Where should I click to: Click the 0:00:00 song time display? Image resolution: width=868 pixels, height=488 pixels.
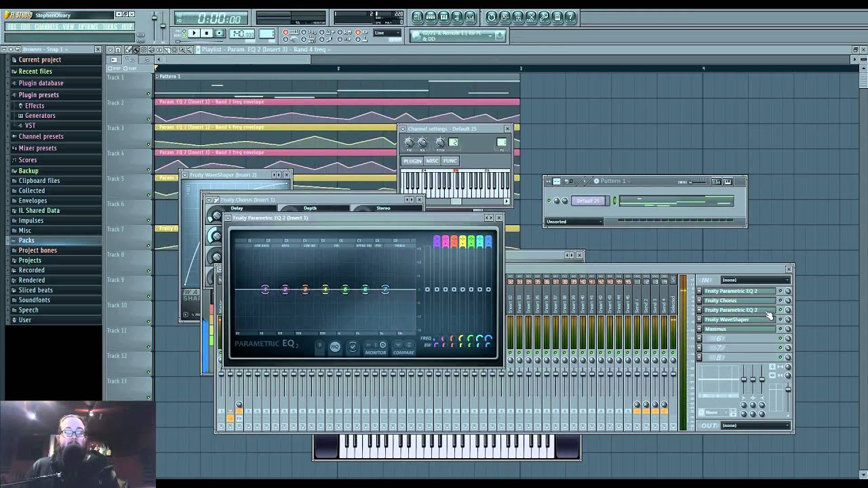pyautogui.click(x=218, y=19)
